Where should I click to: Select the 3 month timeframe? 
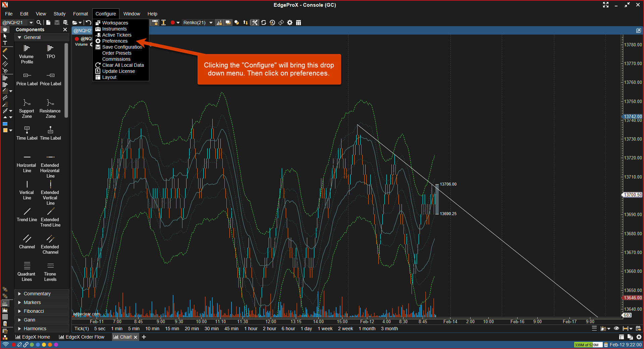(x=389, y=329)
